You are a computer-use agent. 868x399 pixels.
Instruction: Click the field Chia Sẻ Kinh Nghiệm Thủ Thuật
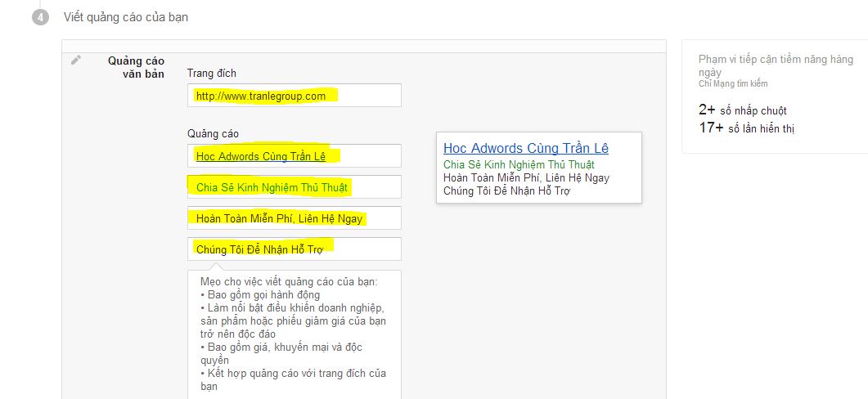click(295, 186)
